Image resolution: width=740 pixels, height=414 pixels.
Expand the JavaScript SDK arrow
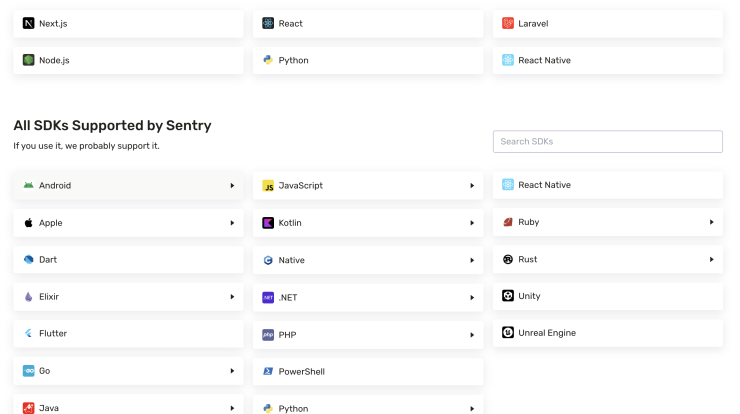tap(472, 186)
